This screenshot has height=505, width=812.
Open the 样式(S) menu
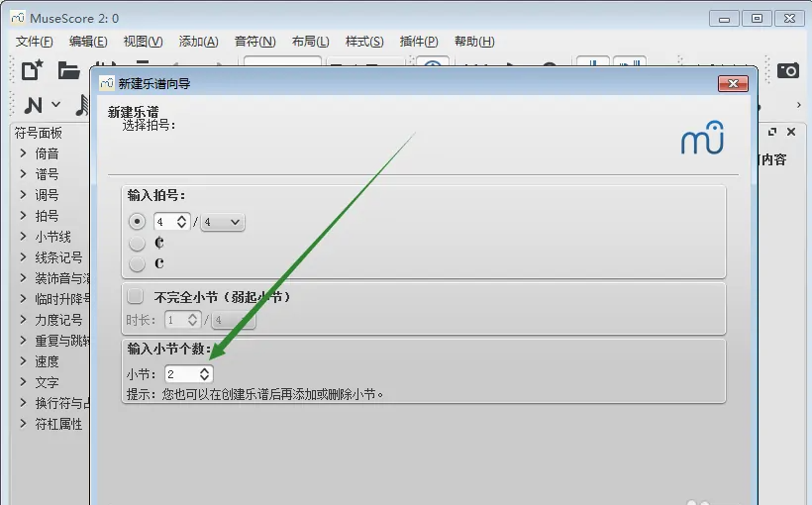(364, 42)
